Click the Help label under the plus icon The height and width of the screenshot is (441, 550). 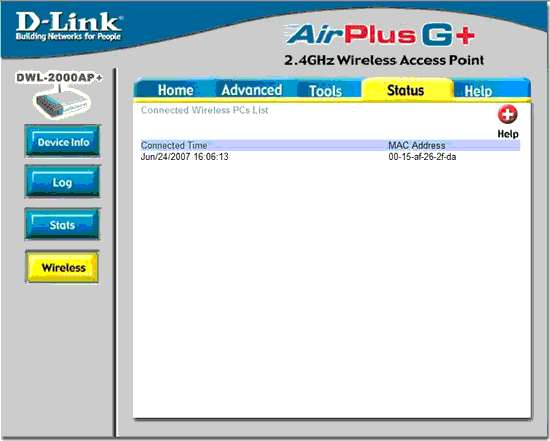coord(508,134)
